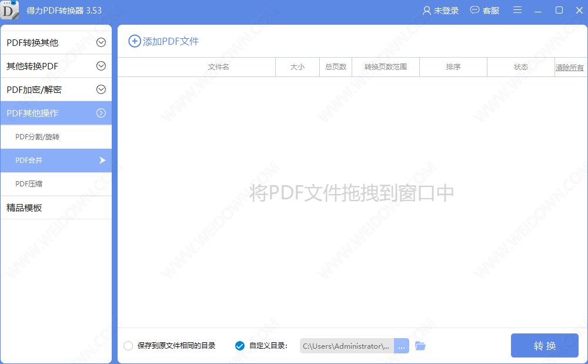Click the 大小 column header

point(298,66)
